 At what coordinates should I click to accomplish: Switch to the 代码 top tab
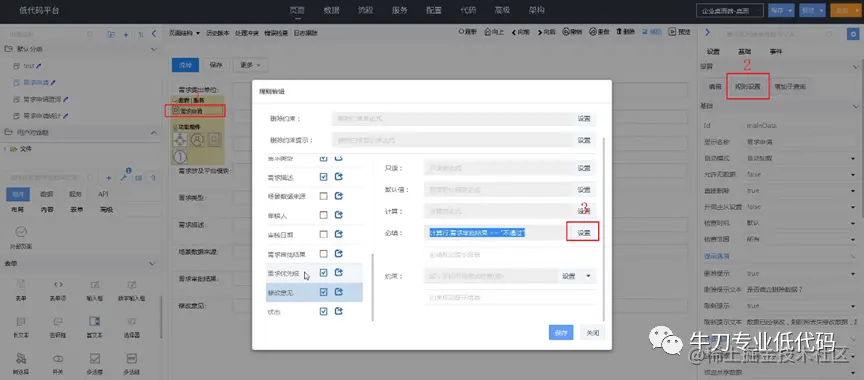pyautogui.click(x=468, y=10)
